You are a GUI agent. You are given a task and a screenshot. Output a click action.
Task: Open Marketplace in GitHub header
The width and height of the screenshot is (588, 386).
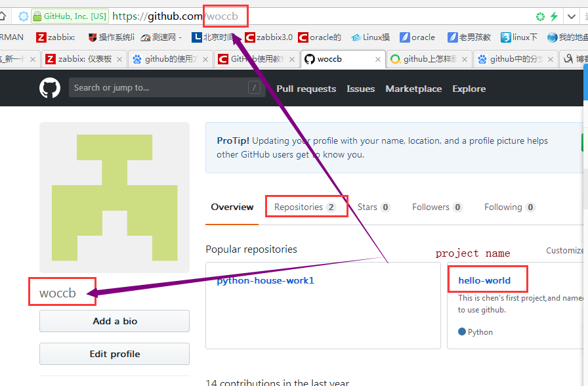click(413, 89)
